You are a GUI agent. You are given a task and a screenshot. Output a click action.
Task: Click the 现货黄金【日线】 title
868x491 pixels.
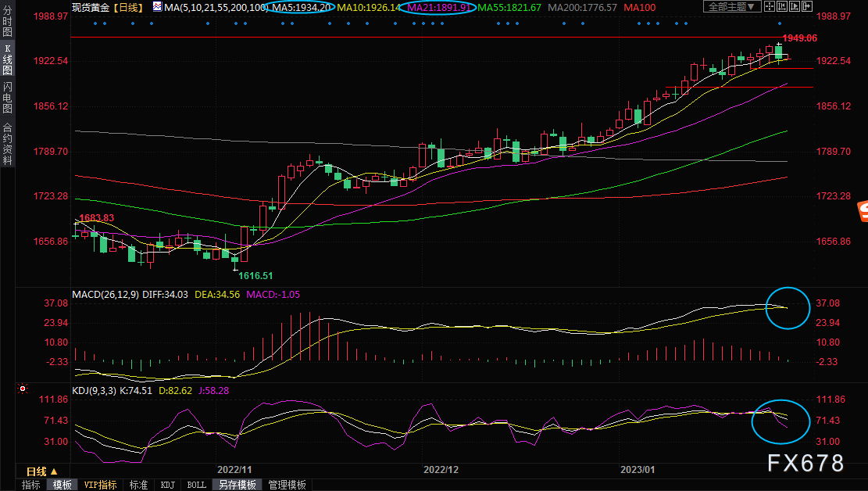click(x=109, y=7)
